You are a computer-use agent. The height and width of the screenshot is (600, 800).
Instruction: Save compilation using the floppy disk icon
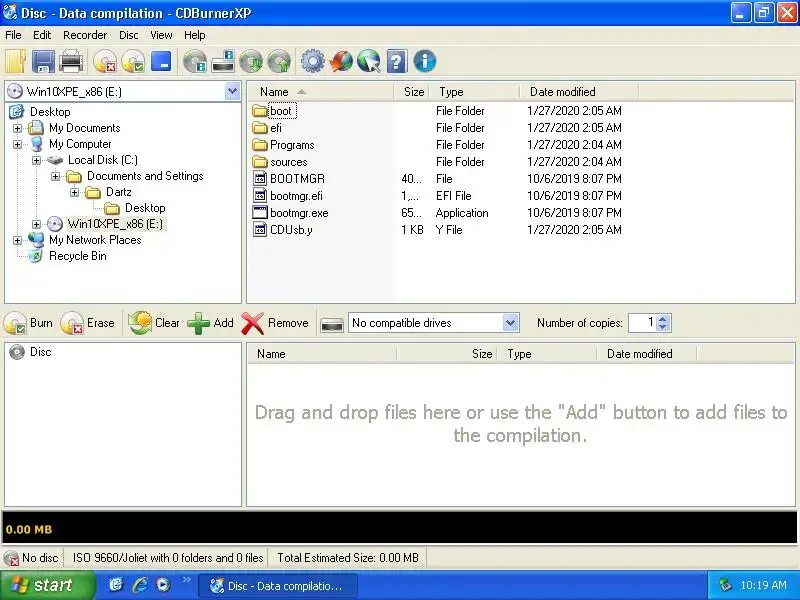pyautogui.click(x=43, y=62)
